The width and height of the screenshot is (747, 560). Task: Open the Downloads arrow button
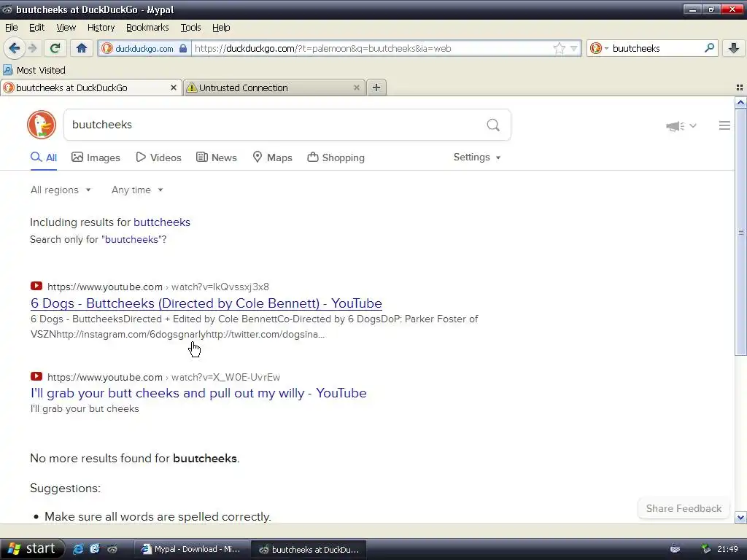(734, 48)
